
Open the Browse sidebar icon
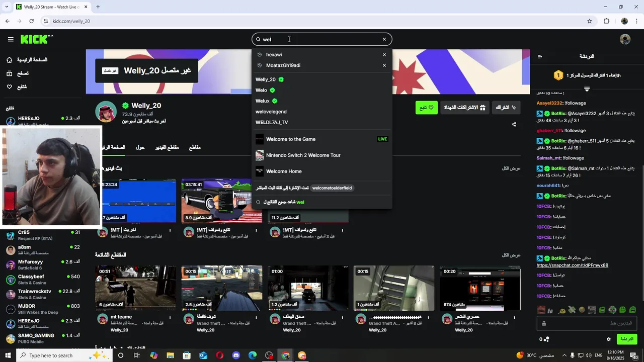point(9,73)
